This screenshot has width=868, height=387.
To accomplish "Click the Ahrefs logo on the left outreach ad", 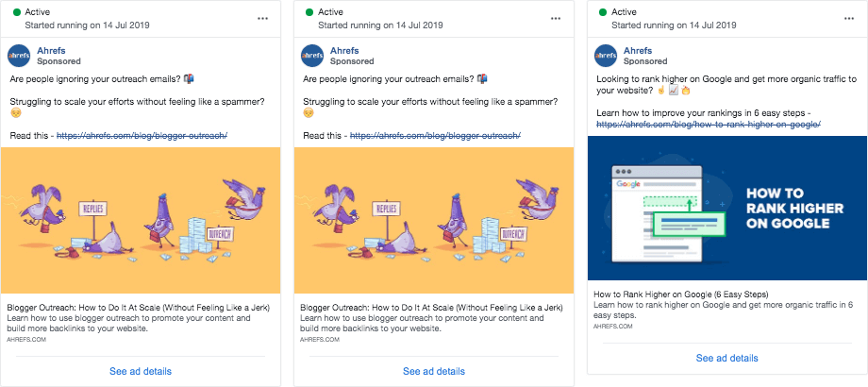I will [x=19, y=56].
